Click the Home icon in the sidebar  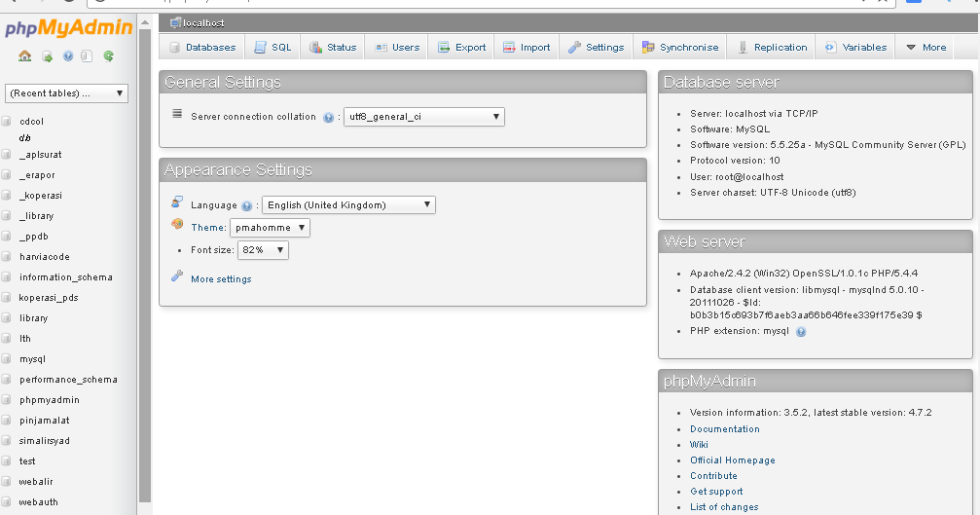pyautogui.click(x=25, y=56)
